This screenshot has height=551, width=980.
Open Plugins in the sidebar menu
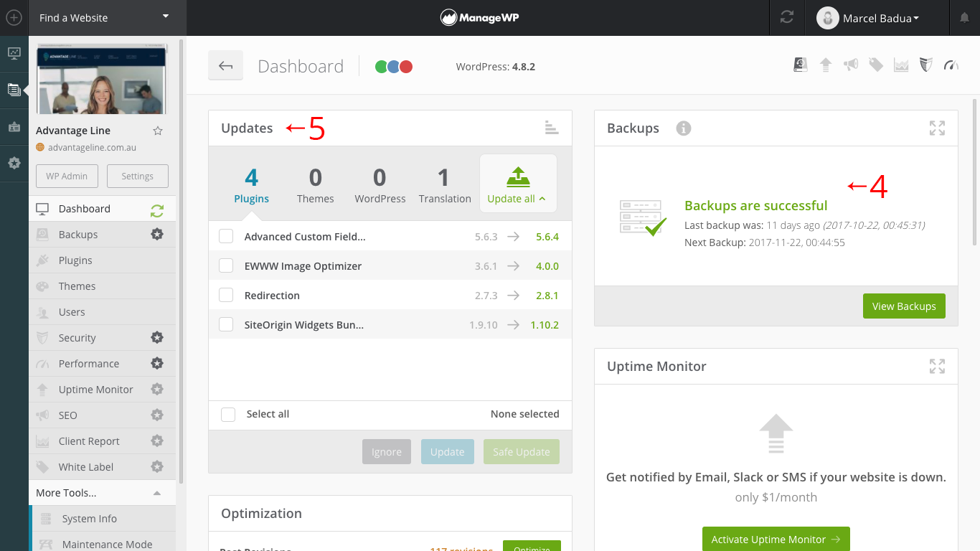point(75,260)
